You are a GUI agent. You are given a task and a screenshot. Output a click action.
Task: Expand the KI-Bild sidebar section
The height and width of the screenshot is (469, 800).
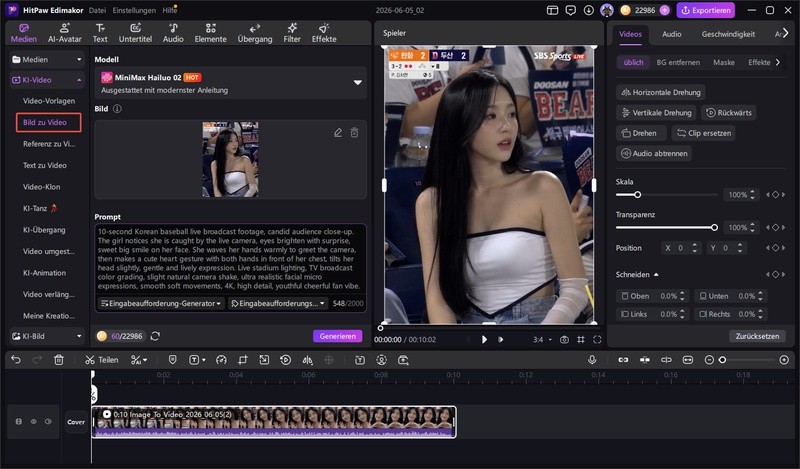(46, 336)
